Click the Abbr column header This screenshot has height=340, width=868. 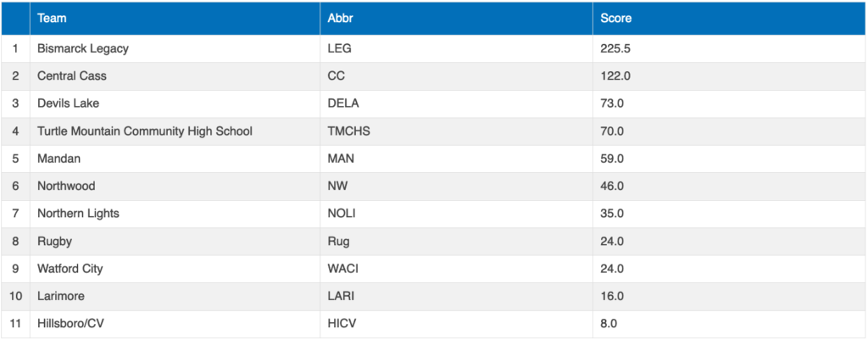point(340,18)
